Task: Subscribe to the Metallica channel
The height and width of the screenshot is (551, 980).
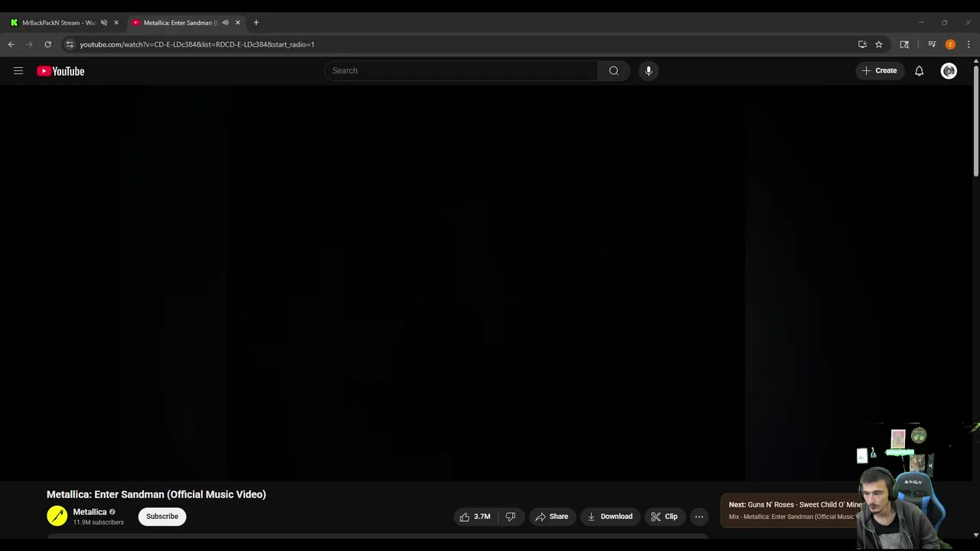Action: [x=162, y=517]
